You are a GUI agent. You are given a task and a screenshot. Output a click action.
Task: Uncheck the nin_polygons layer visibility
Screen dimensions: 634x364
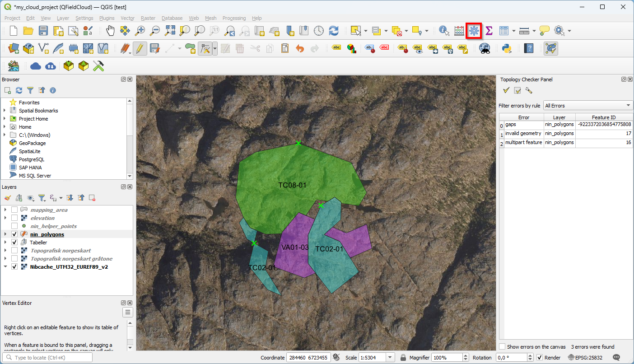click(14, 234)
